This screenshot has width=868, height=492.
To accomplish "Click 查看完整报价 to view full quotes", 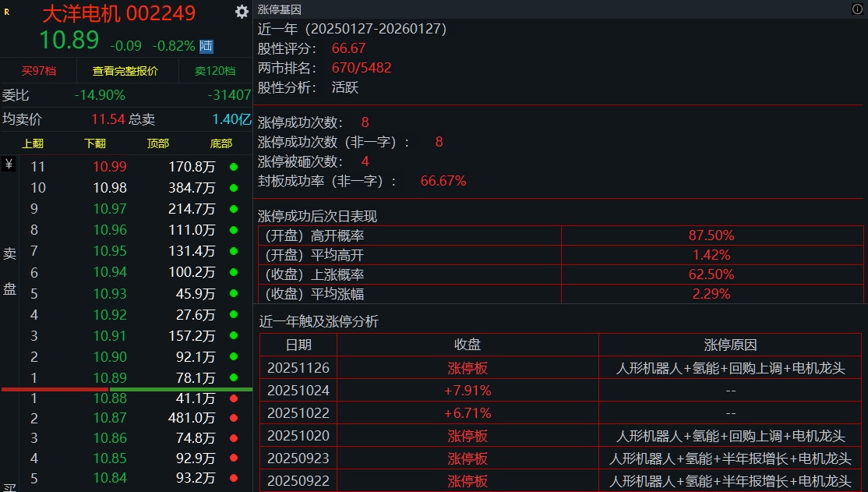I will click(125, 71).
